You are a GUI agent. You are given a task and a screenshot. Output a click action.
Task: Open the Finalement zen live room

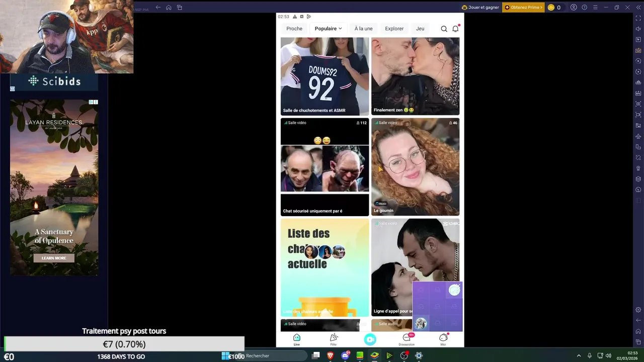(415, 76)
